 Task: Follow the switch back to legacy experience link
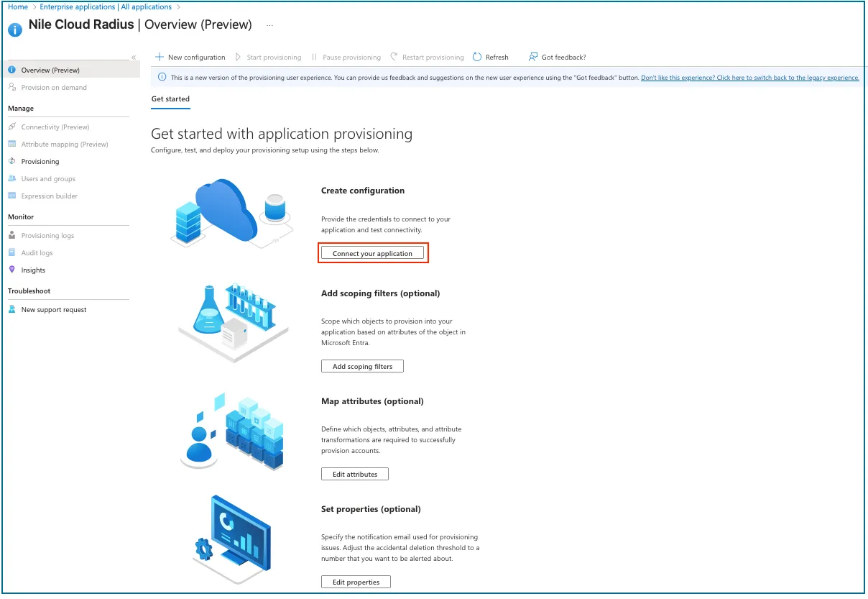(749, 78)
